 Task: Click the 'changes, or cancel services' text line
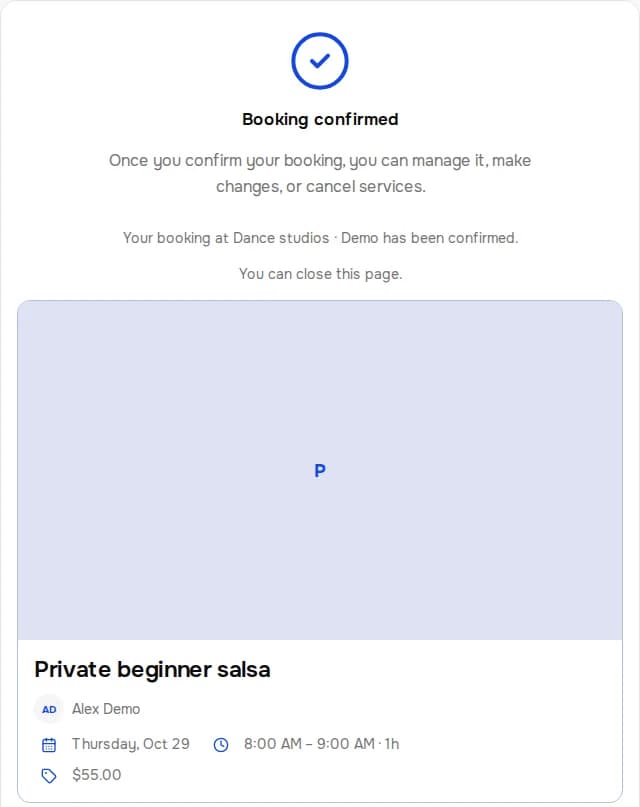point(321,186)
